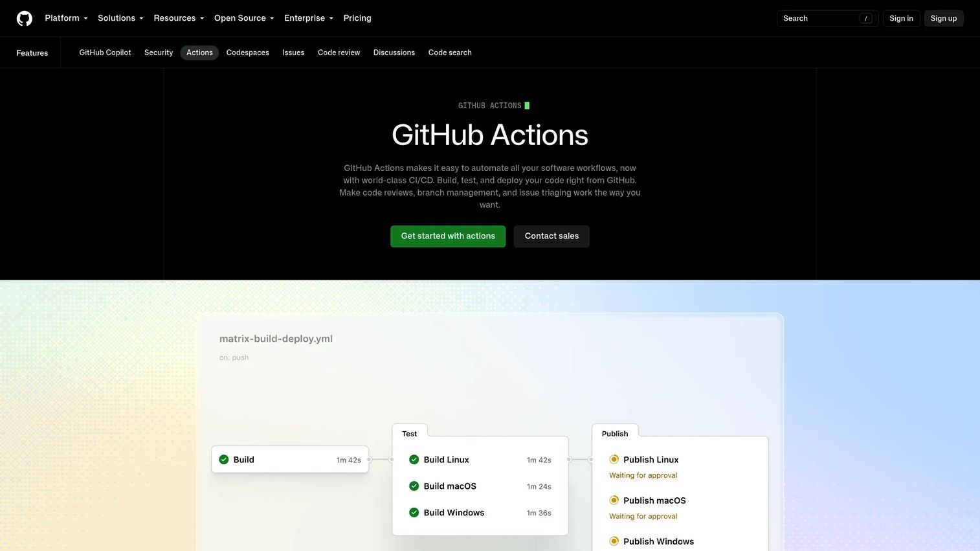Open the Discussions tab
The image size is (980, 551).
(394, 52)
